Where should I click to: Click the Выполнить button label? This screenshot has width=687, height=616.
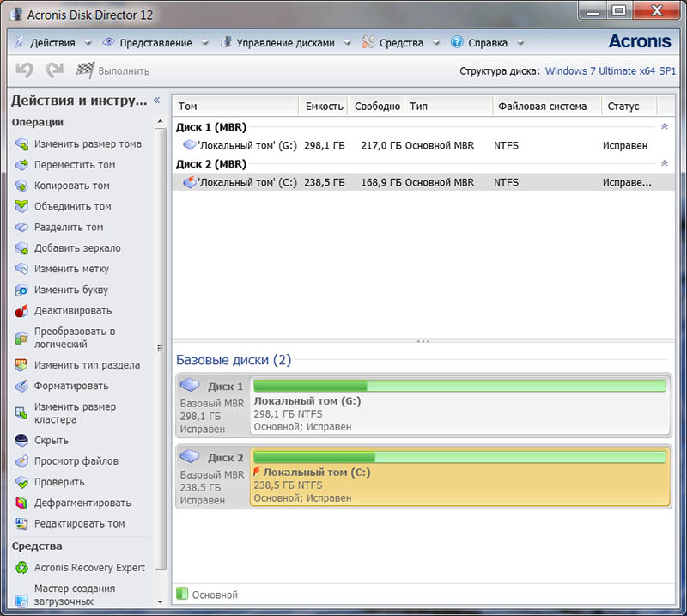coord(124,71)
